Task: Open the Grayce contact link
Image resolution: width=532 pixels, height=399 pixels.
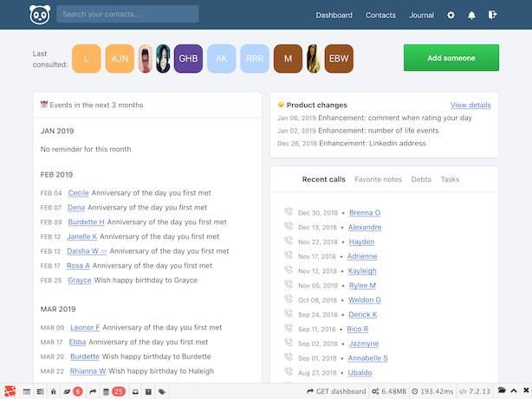Action: coord(80,280)
